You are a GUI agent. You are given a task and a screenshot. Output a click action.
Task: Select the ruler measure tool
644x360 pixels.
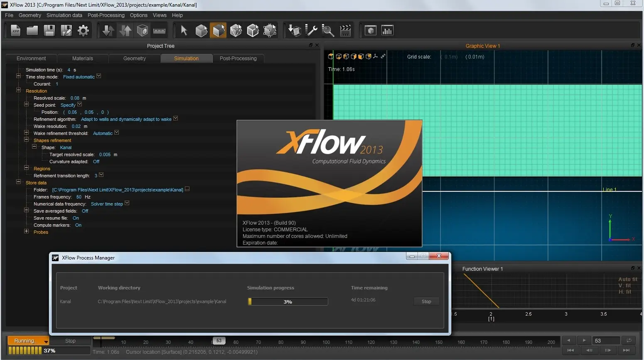(160, 31)
